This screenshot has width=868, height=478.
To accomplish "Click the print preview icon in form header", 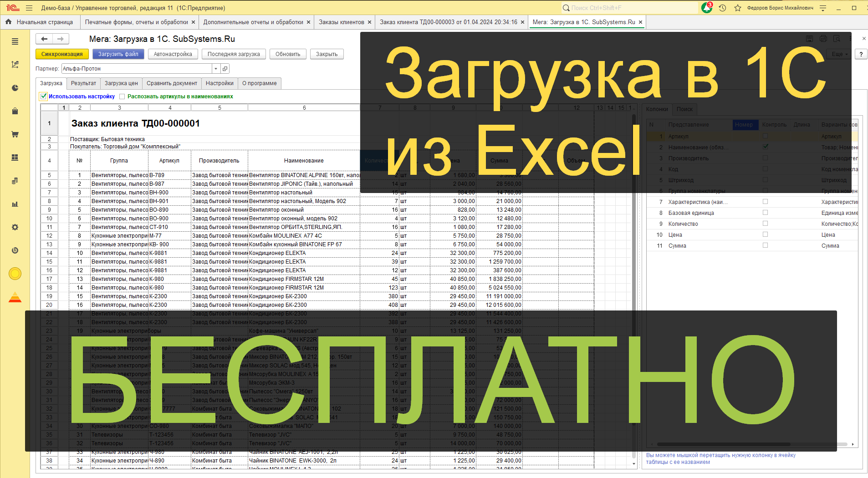I will click(x=837, y=39).
